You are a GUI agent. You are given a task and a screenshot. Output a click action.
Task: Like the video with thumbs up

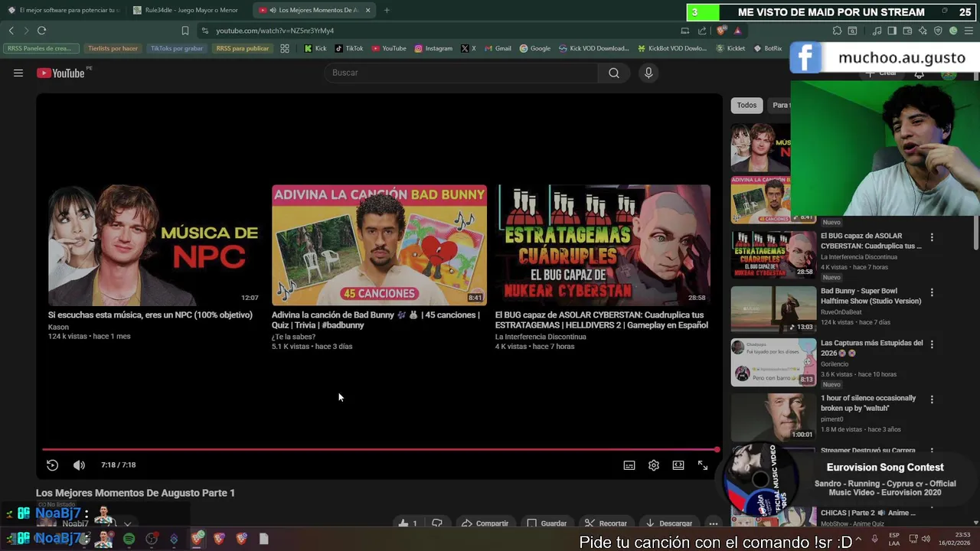point(407,523)
